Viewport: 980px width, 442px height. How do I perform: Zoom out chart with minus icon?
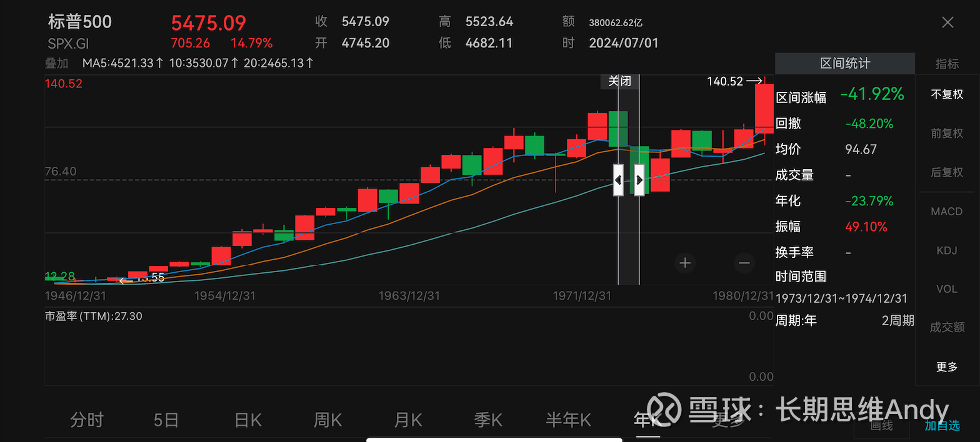click(x=744, y=263)
